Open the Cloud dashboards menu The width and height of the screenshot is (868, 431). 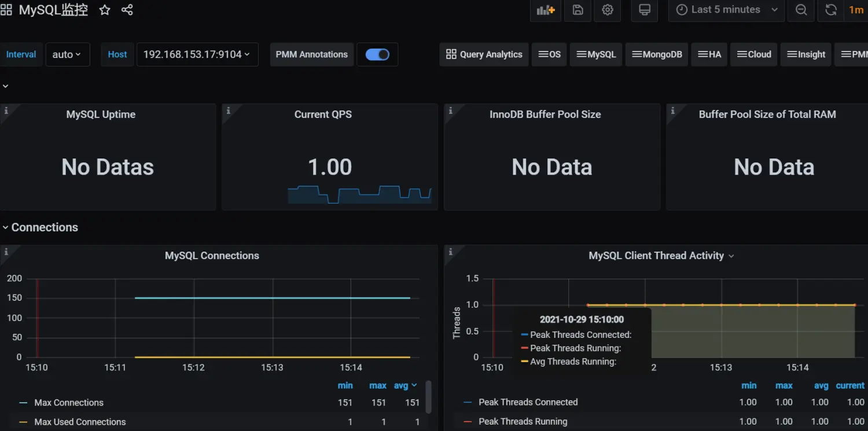tap(753, 54)
